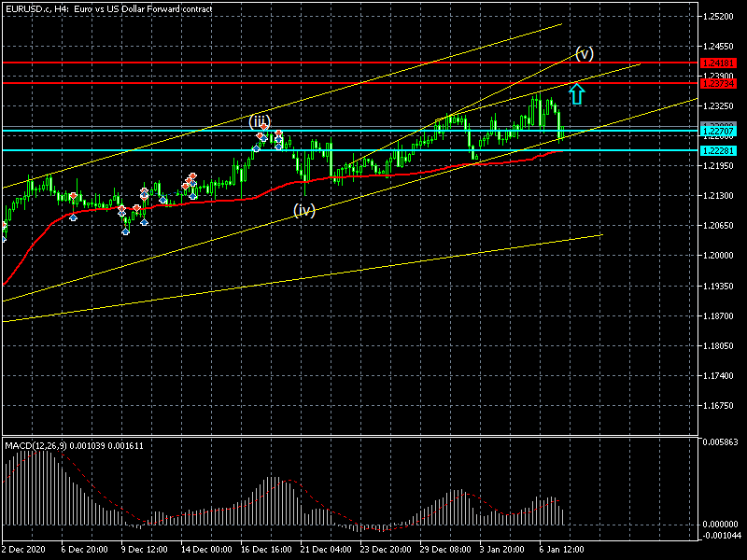
Task: Click the 14 Dec 00:00 time label
Action: 206,551
